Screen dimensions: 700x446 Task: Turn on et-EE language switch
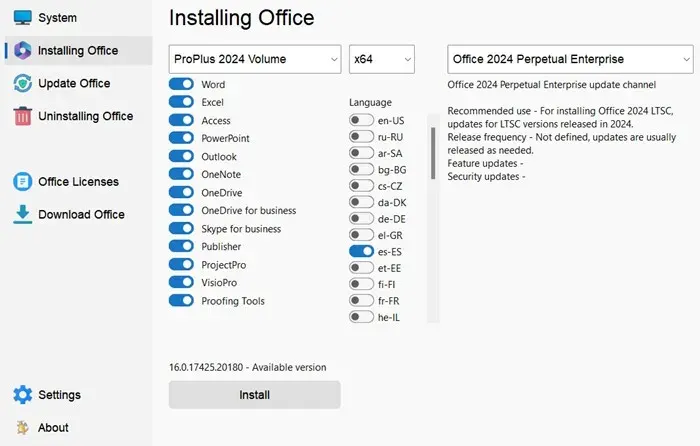(361, 268)
